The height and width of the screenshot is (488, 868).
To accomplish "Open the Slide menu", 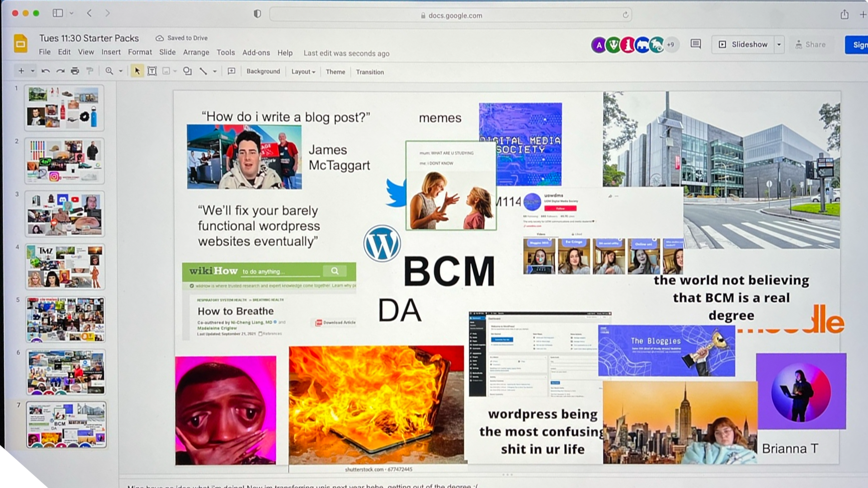I will [167, 52].
